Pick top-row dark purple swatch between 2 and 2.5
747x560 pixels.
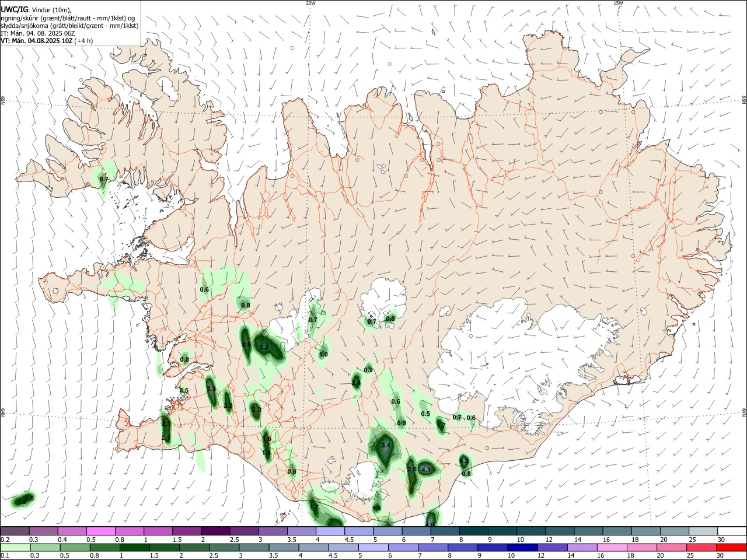click(x=215, y=531)
